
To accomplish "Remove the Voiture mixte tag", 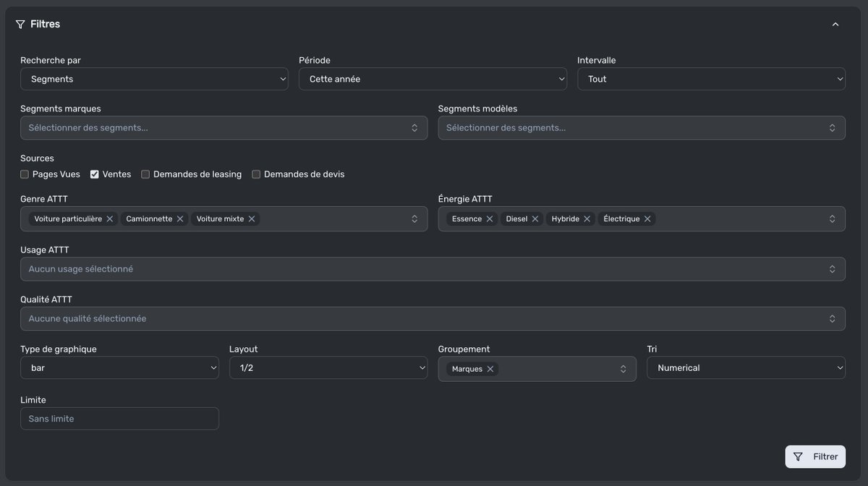I will 252,218.
